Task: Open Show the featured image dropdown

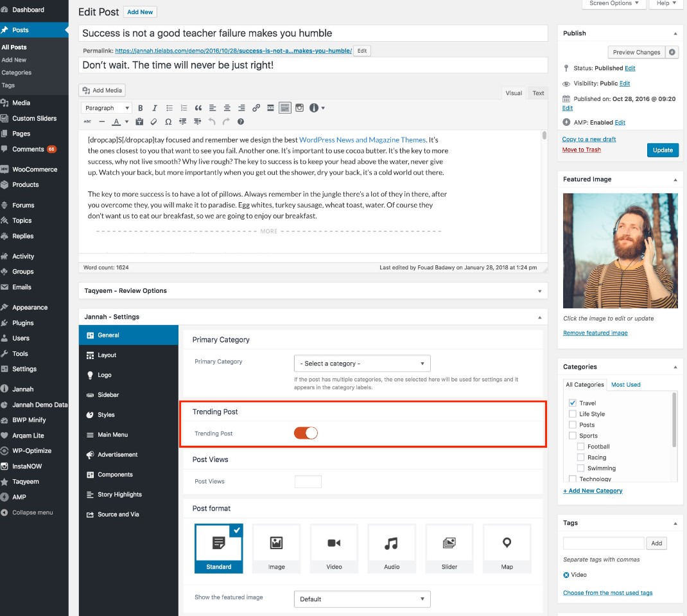Action: [362, 599]
